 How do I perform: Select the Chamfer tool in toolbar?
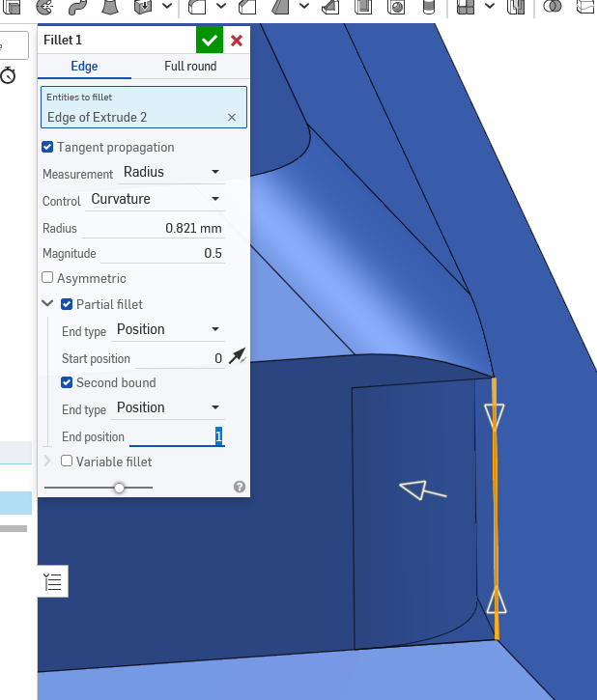point(247,7)
